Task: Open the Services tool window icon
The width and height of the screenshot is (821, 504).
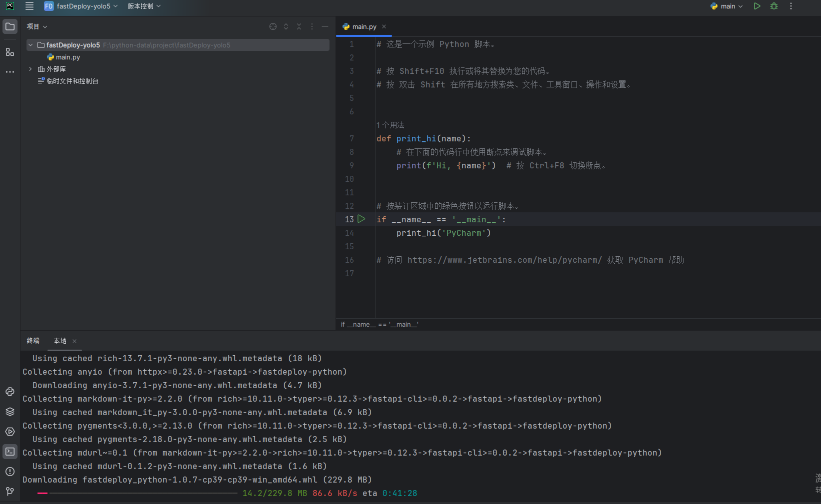Action: 10,432
